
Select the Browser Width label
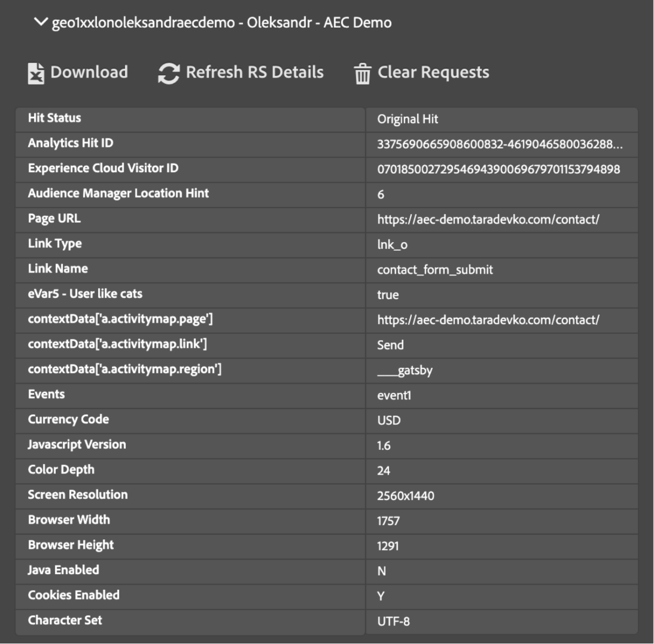69,519
